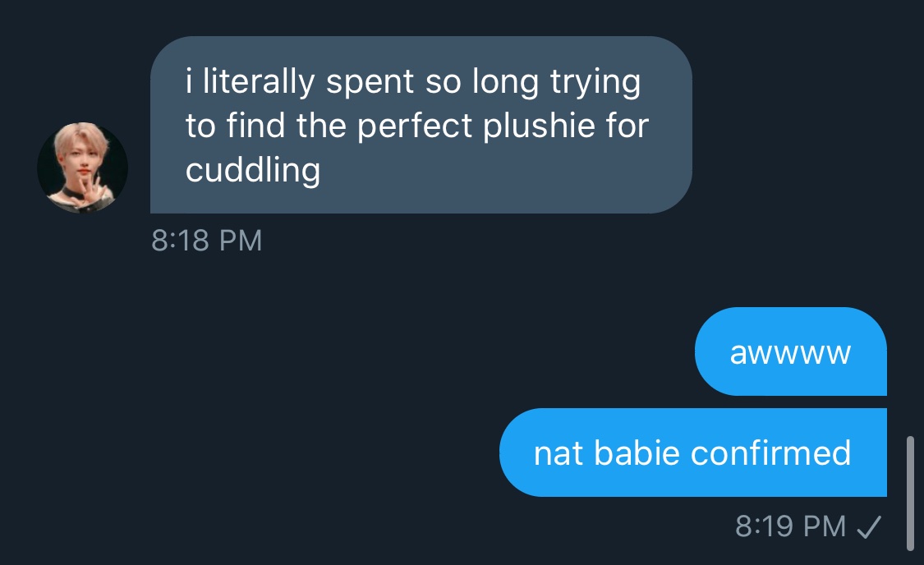Click the word 'babie' in sent bubble
This screenshot has height=565, width=924.
point(637,453)
